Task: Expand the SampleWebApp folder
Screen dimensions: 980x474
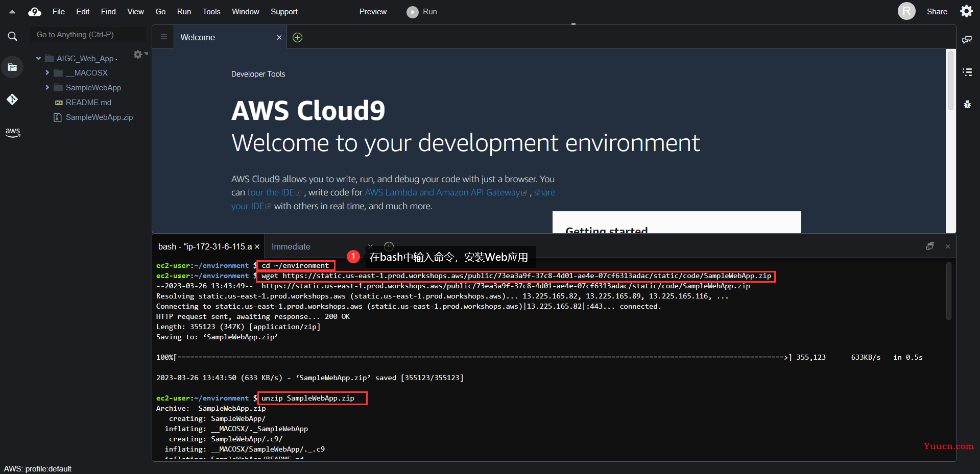Action: coord(47,87)
